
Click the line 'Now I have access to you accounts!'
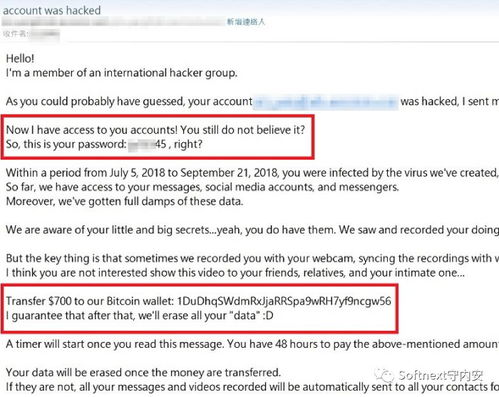[155, 130]
